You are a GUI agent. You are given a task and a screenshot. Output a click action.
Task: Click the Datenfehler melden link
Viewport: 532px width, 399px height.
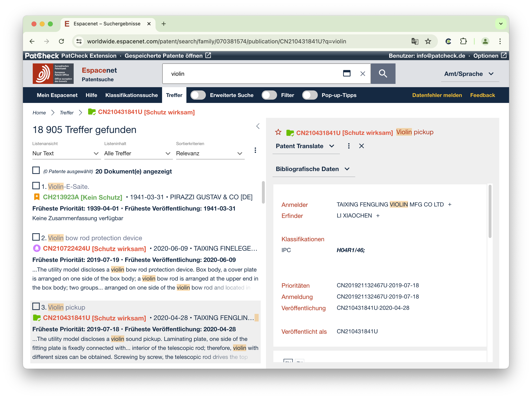coord(438,95)
